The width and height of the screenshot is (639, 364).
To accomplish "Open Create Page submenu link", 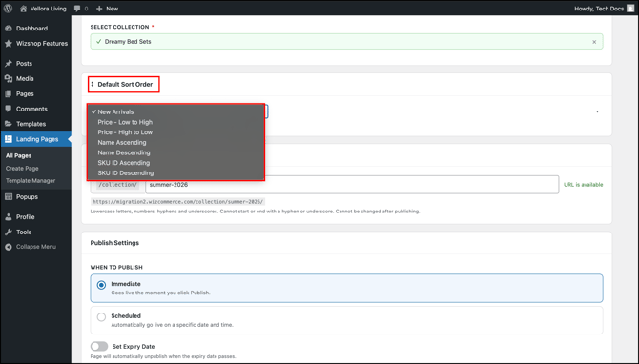I will pos(22,168).
